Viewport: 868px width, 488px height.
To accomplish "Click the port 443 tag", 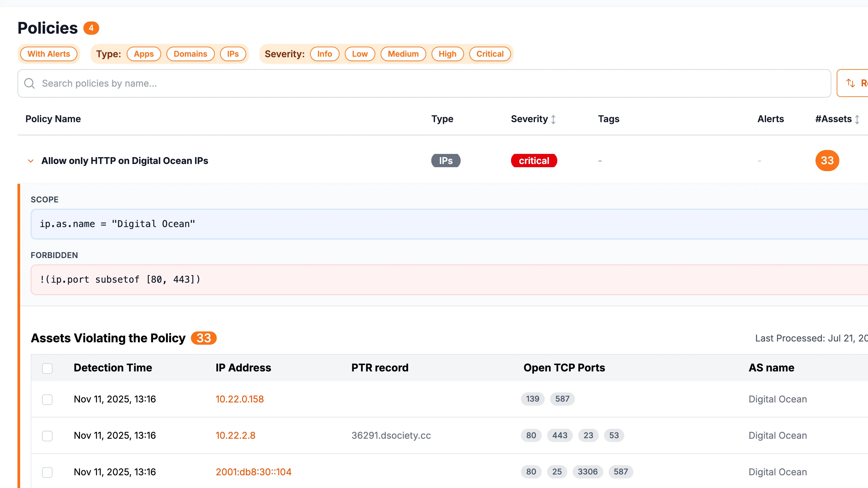I will (560, 436).
